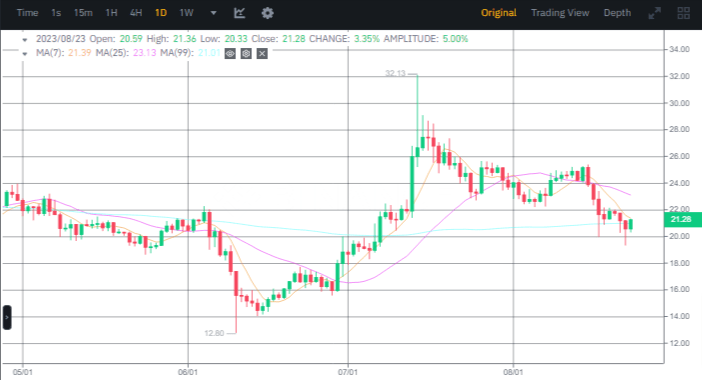Click the 34.00 price axis label
This screenshot has height=380, width=702.
coord(679,49)
